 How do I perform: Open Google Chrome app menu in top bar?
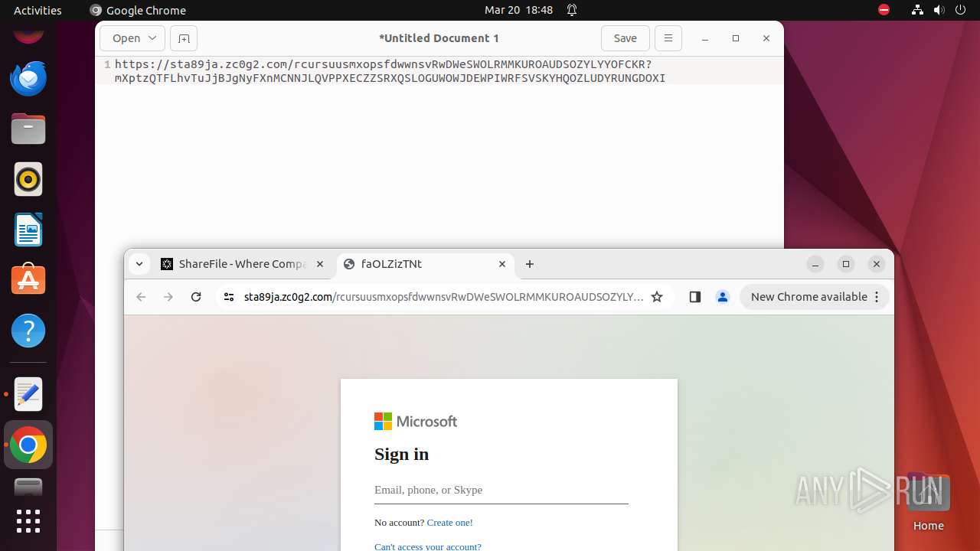click(x=138, y=10)
